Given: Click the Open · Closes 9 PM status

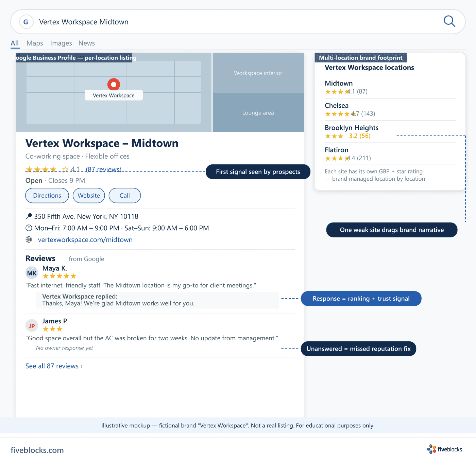Looking at the screenshot, I should 55,180.
